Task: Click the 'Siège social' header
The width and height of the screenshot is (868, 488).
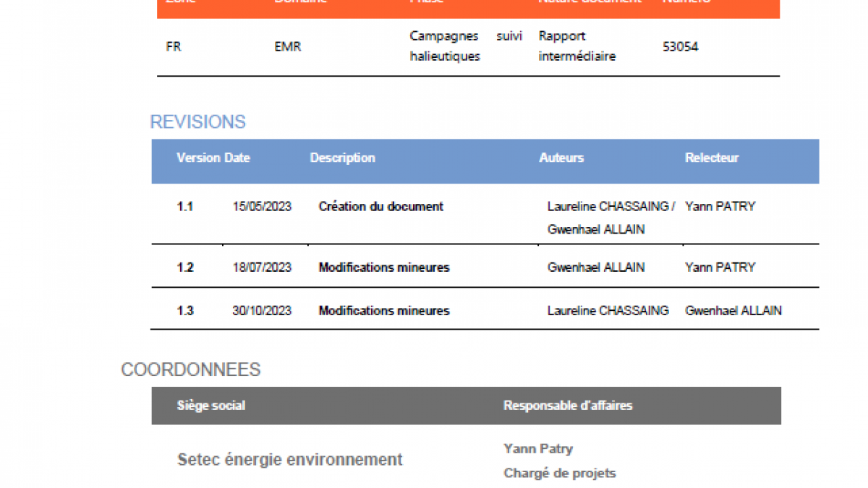Action: (x=211, y=406)
